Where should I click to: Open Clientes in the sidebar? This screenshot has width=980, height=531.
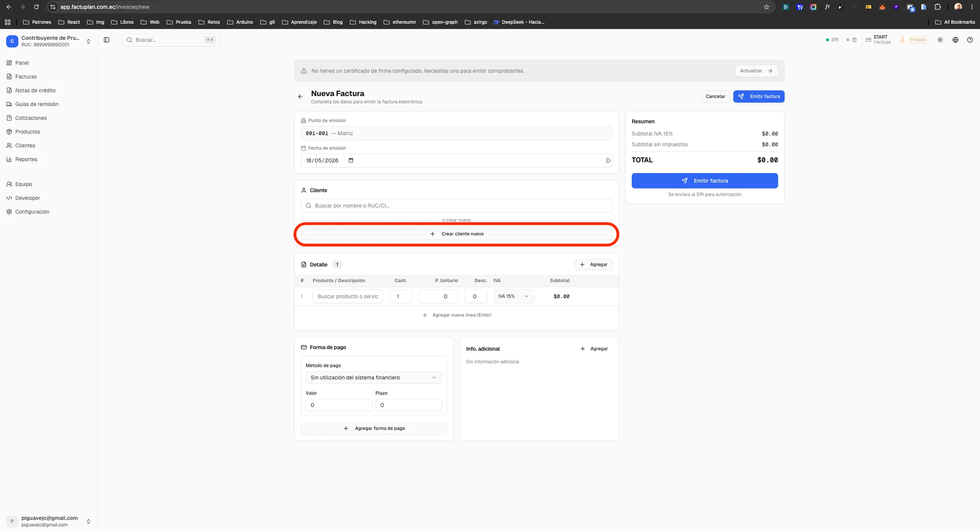pyautogui.click(x=25, y=145)
